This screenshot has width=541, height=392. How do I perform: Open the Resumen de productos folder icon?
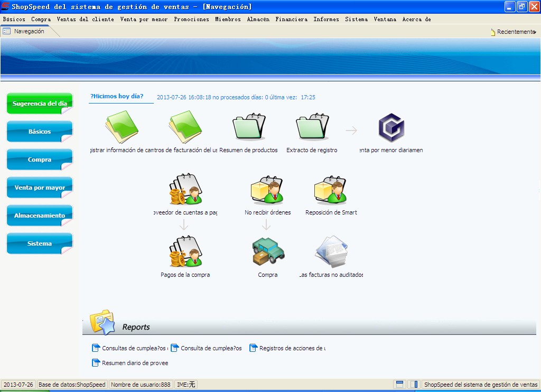pyautogui.click(x=249, y=126)
